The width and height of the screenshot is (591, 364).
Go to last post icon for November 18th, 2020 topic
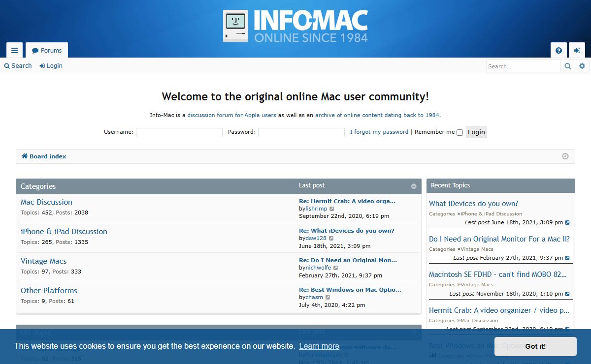(567, 294)
